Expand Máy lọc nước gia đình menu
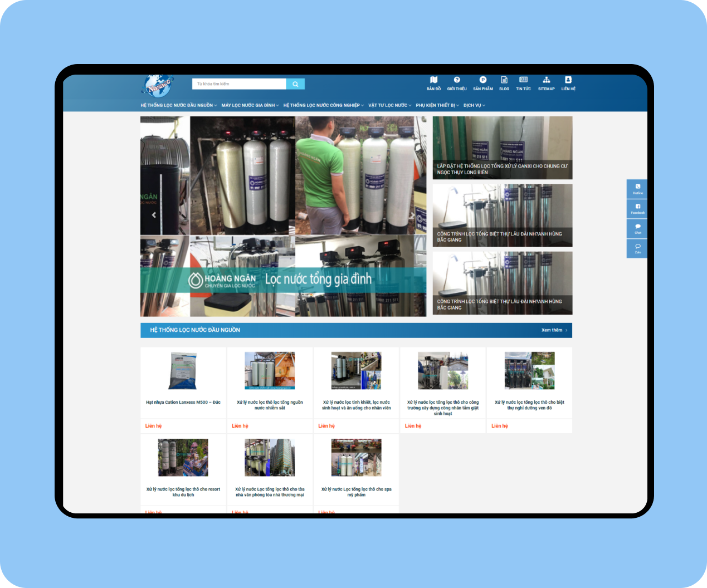 (x=250, y=105)
